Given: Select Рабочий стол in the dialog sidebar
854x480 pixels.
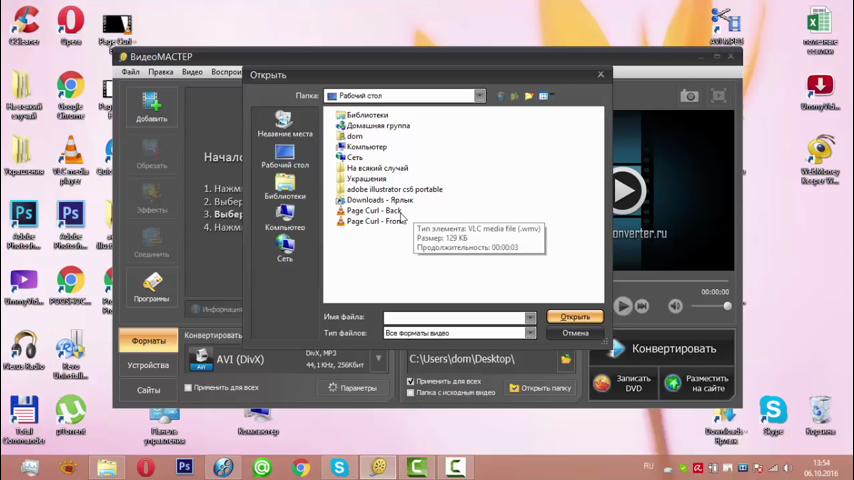Looking at the screenshot, I should 285,156.
